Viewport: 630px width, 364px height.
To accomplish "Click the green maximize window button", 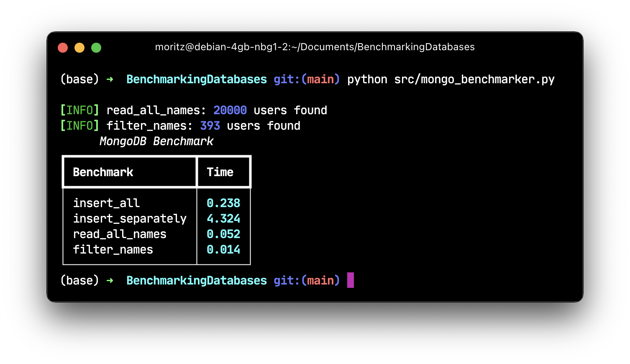I will coord(96,48).
